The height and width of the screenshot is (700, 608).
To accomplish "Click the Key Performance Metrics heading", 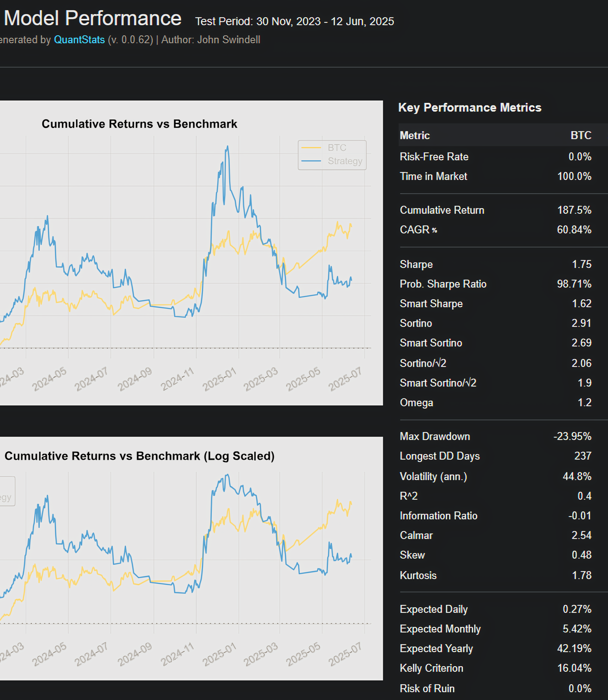I will click(470, 108).
